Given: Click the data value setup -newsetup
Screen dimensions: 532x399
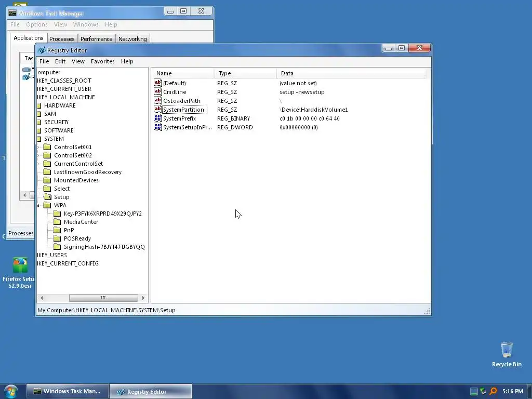Looking at the screenshot, I should (302, 92).
